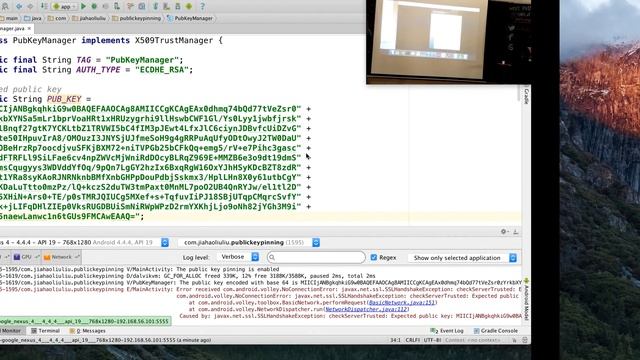Screen dimensions: 640x360
Task: Open the device selector dropdown
Action: pyautogui.click(x=84, y=242)
